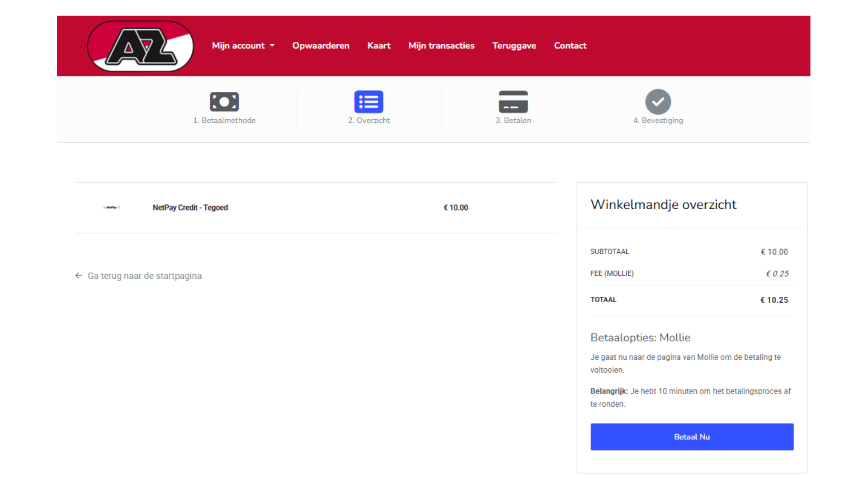Open the Contact page

pyautogui.click(x=570, y=46)
